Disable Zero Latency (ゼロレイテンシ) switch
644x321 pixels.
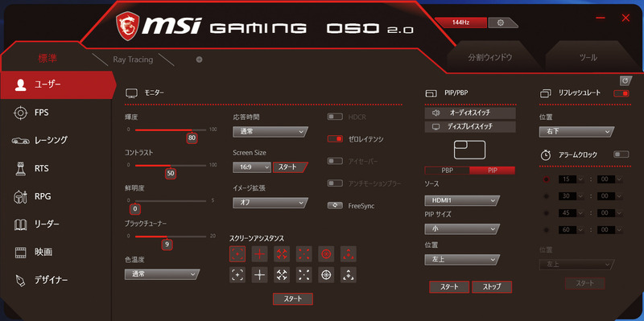[x=335, y=139]
